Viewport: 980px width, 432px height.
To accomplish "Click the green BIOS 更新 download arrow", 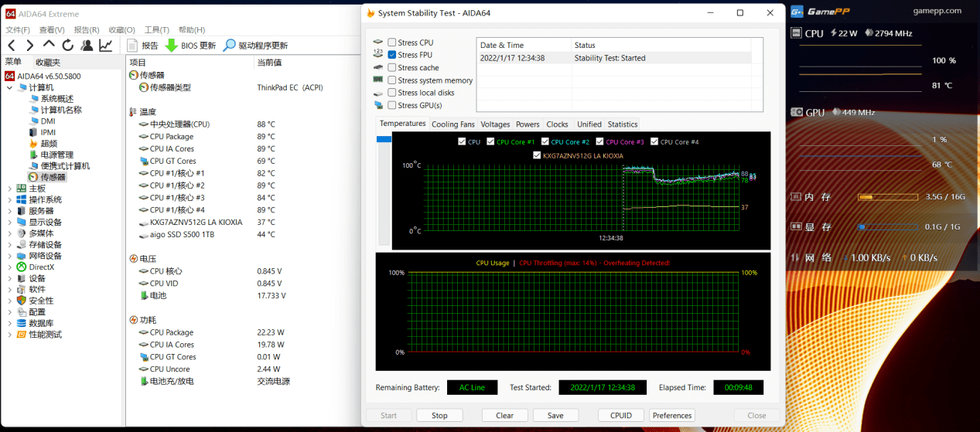I will tap(172, 46).
